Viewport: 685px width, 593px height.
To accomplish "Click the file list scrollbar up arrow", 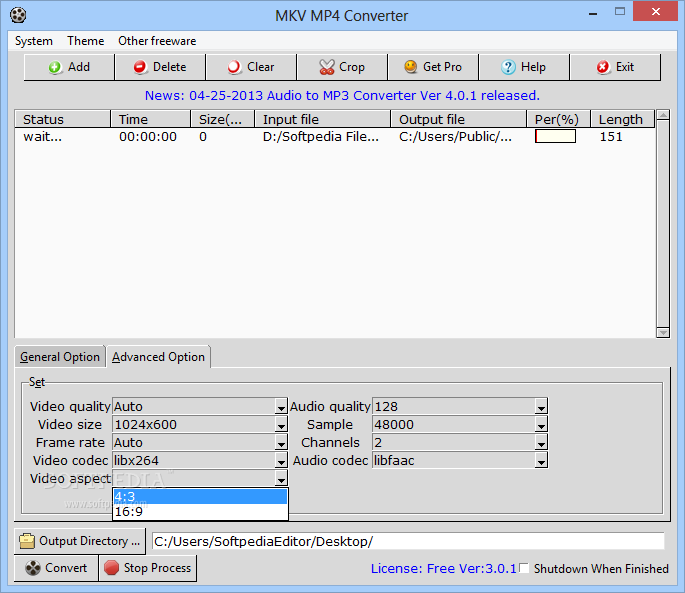I will tap(663, 115).
